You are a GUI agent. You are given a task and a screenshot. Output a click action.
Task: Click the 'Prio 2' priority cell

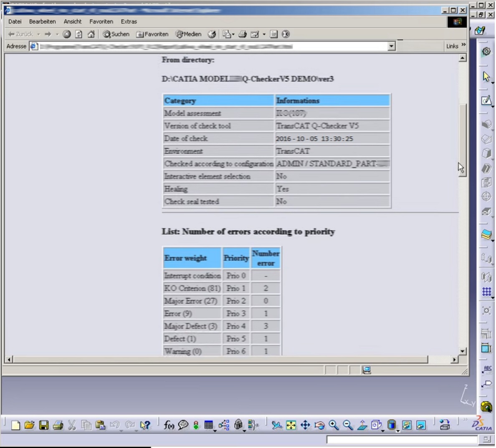pyautogui.click(x=236, y=301)
